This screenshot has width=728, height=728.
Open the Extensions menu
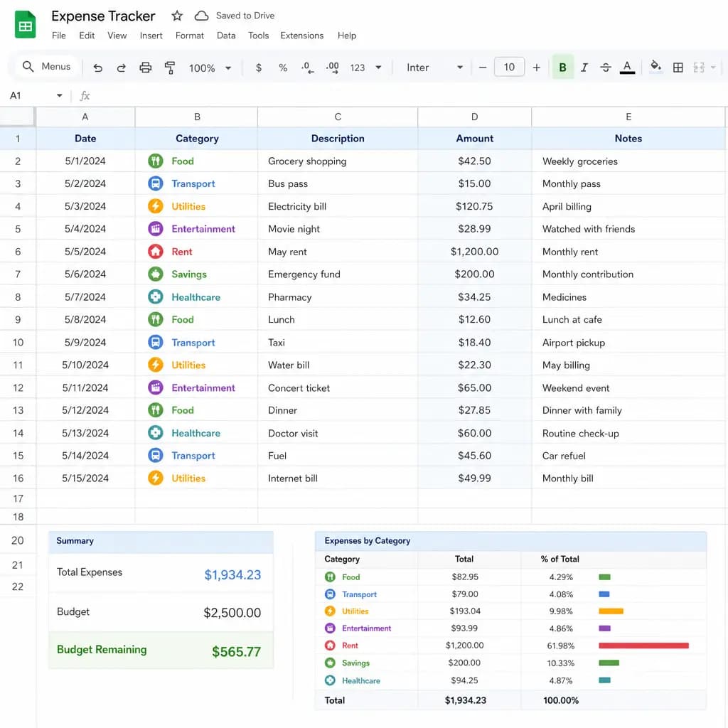point(301,36)
